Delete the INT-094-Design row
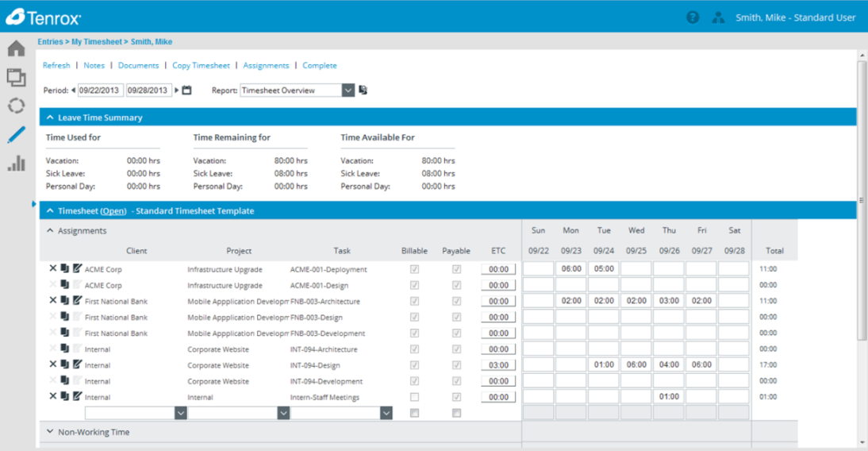 tap(52, 364)
